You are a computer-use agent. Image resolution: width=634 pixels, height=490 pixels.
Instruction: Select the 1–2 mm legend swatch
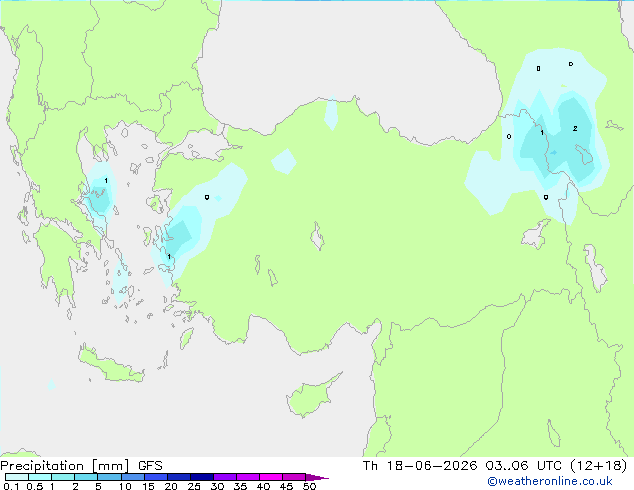(x=63, y=477)
